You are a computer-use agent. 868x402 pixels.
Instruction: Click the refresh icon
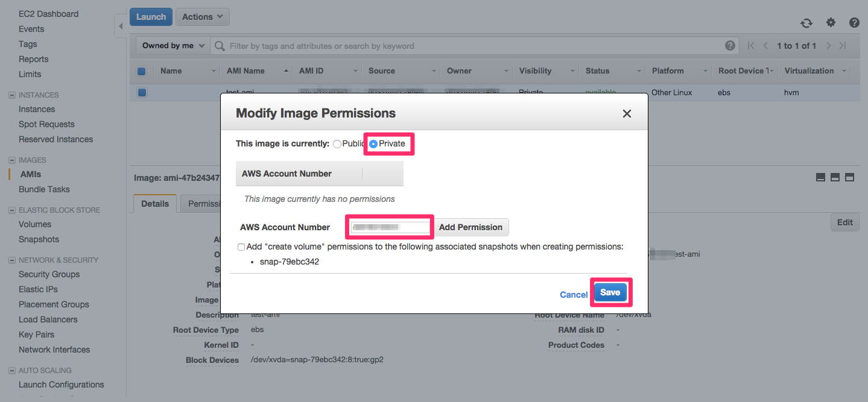click(x=806, y=23)
